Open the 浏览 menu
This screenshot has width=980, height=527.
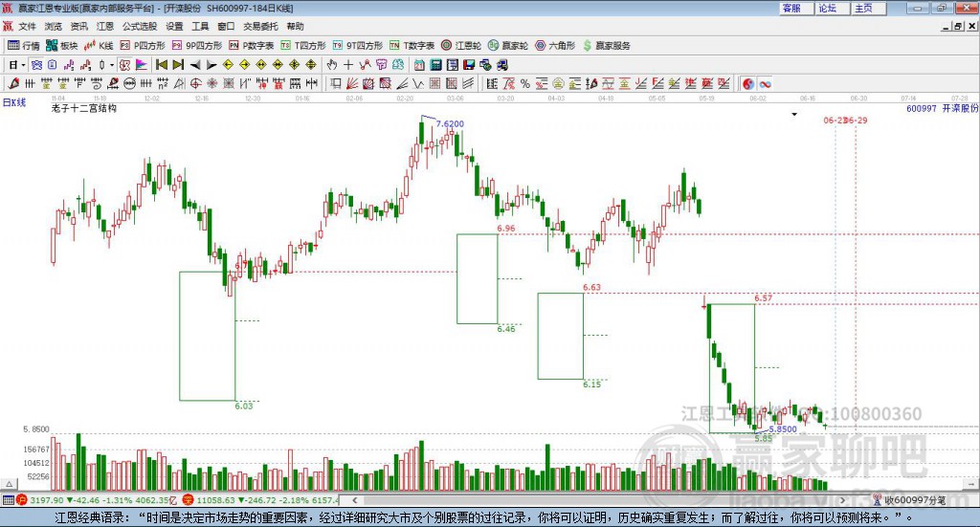coord(54,26)
